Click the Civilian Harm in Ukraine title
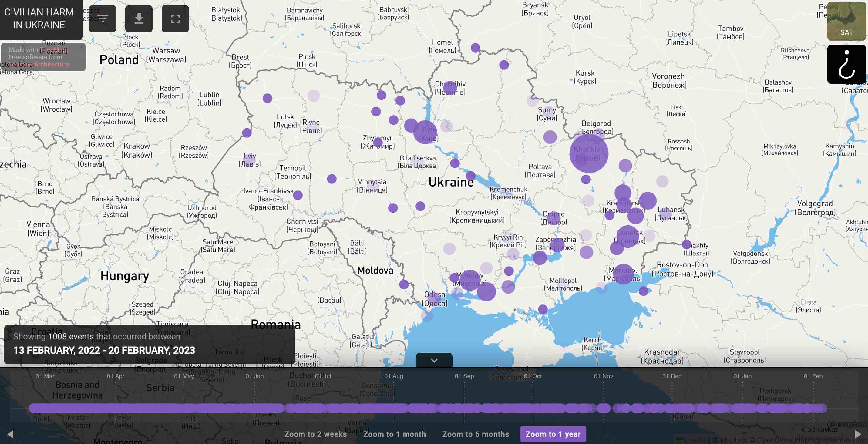 [x=39, y=18]
